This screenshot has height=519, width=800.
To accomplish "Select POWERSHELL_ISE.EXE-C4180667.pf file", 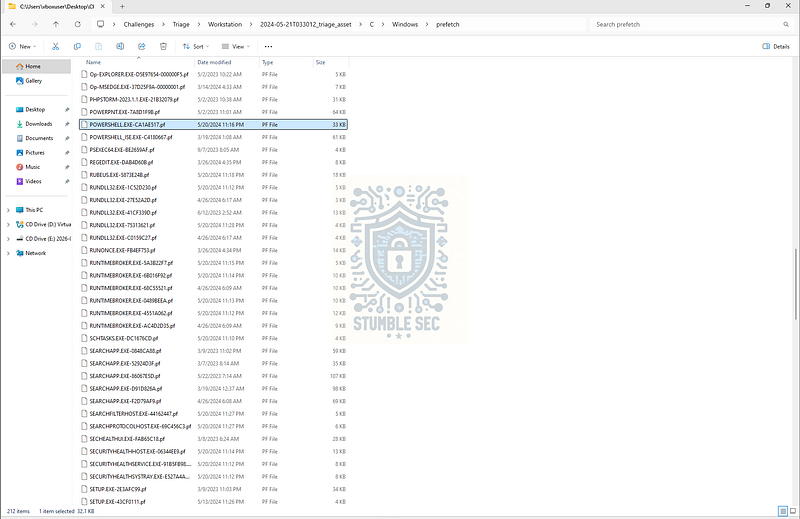I will (213, 137).
